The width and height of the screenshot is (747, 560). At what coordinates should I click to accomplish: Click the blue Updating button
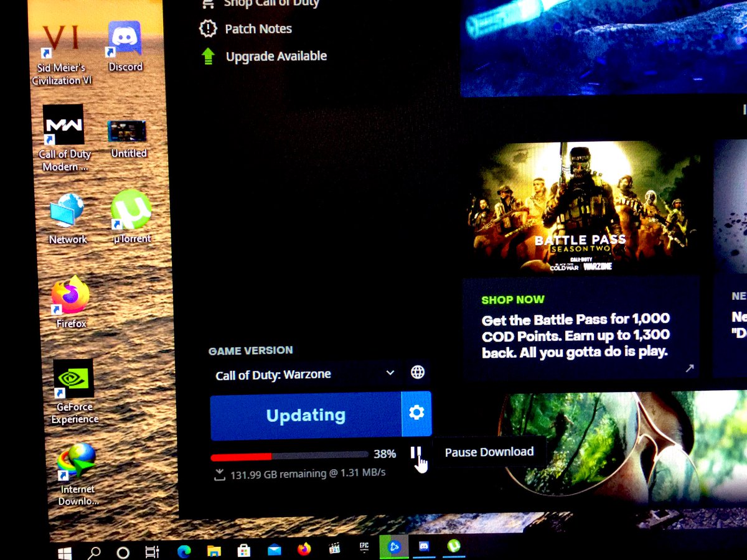[306, 415]
